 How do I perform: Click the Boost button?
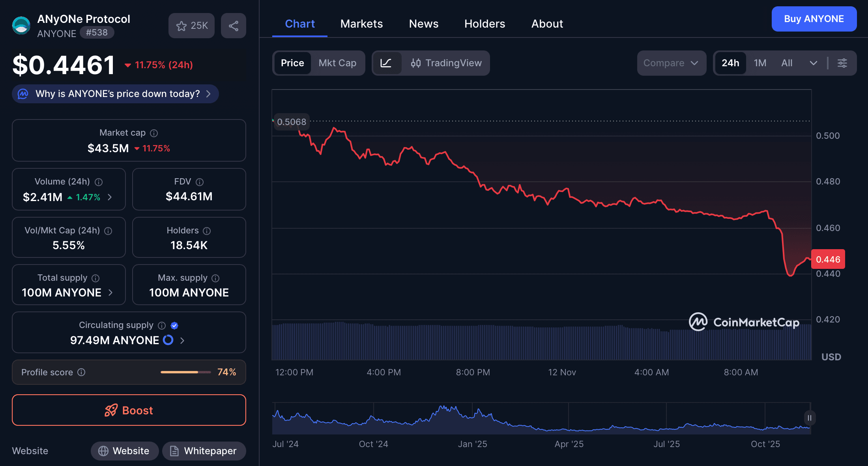[129, 410]
